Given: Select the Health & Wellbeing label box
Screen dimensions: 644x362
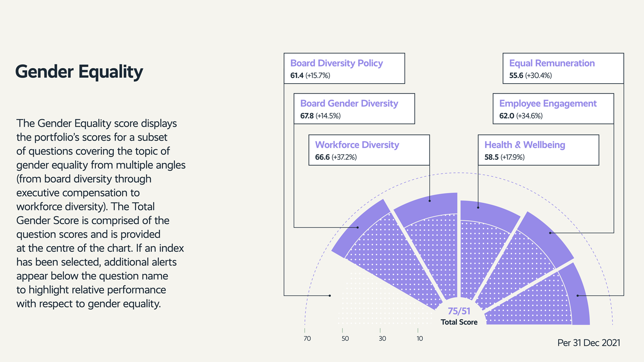Looking at the screenshot, I should click(538, 150).
